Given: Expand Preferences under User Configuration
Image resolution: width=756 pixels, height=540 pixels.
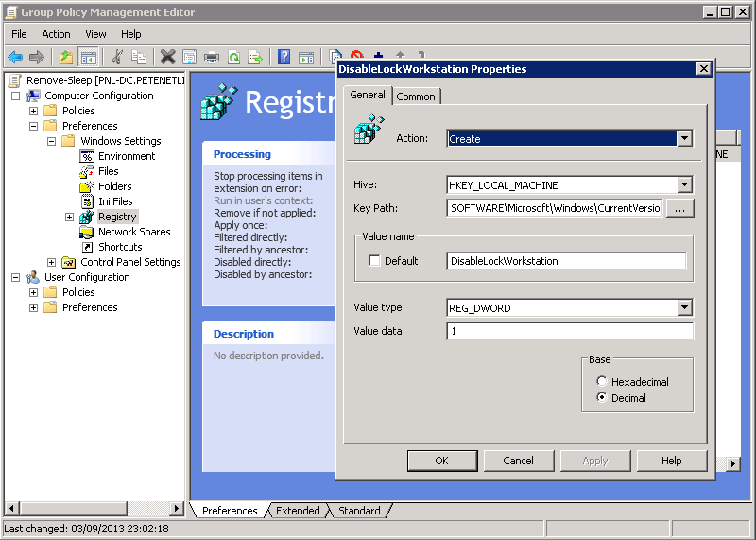Looking at the screenshot, I should pyautogui.click(x=33, y=308).
